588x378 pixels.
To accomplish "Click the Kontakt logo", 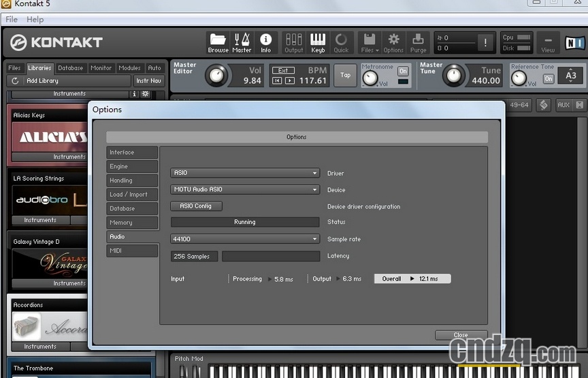I will click(56, 42).
